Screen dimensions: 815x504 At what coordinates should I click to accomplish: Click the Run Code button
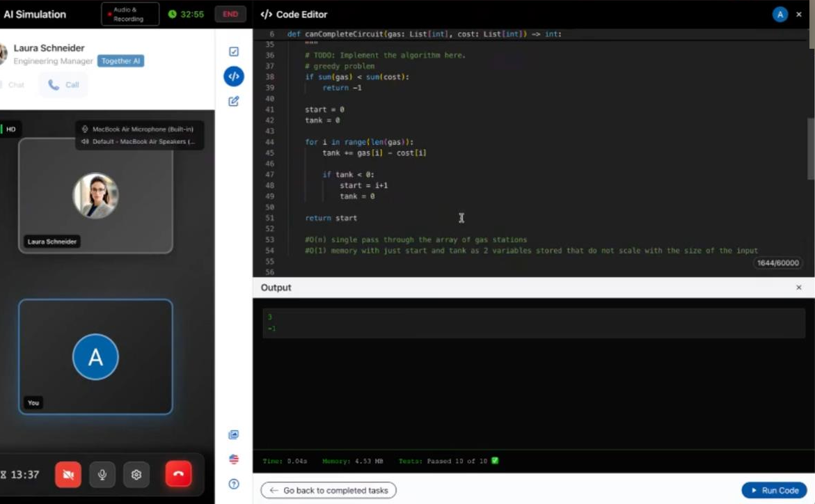point(775,491)
